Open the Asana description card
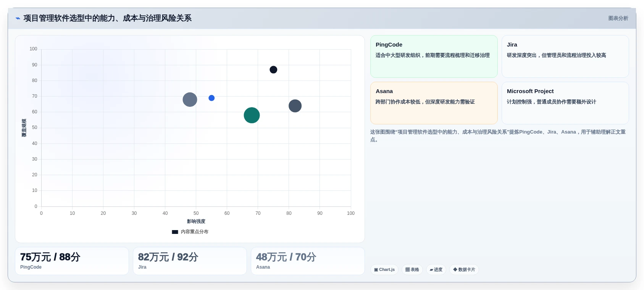The width and height of the screenshot is (644, 290). tap(434, 103)
